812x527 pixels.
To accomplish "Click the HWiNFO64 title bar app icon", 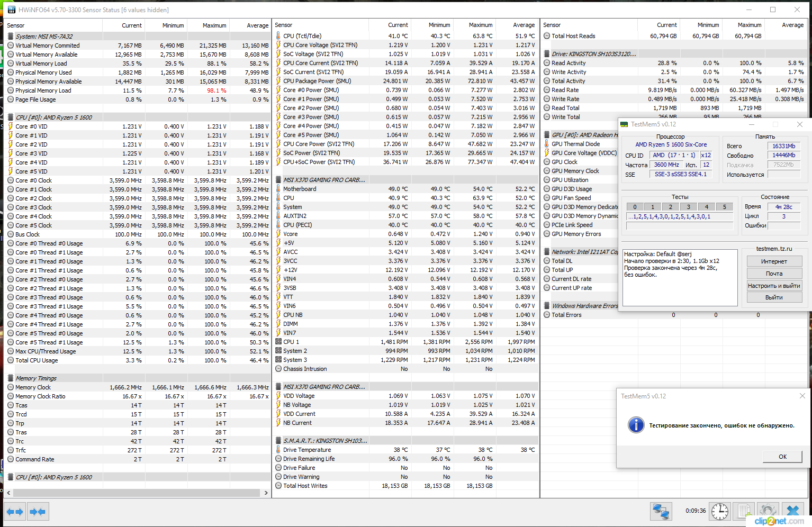I will [11, 10].
